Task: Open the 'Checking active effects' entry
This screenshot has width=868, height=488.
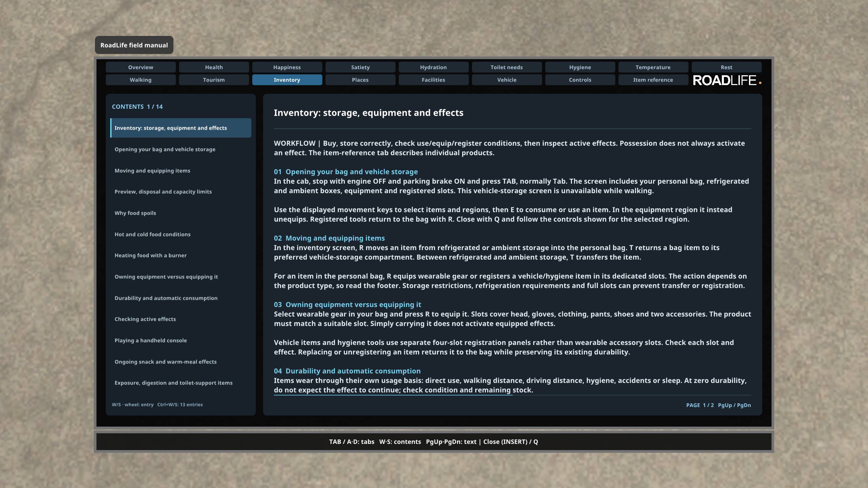Action: (x=181, y=319)
